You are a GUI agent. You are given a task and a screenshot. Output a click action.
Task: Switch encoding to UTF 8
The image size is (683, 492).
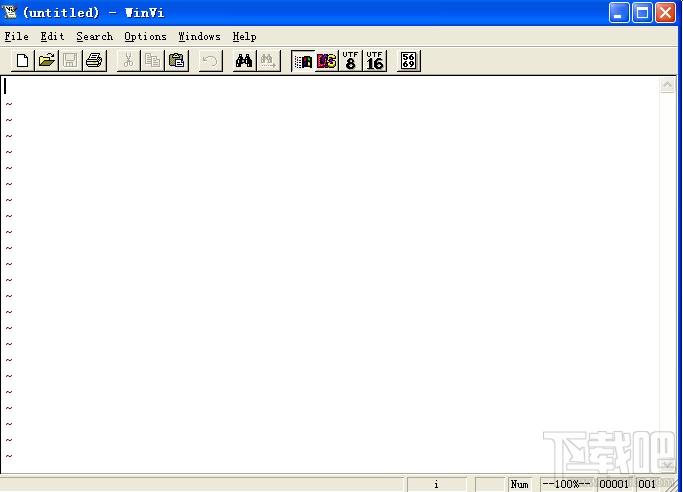[x=351, y=61]
